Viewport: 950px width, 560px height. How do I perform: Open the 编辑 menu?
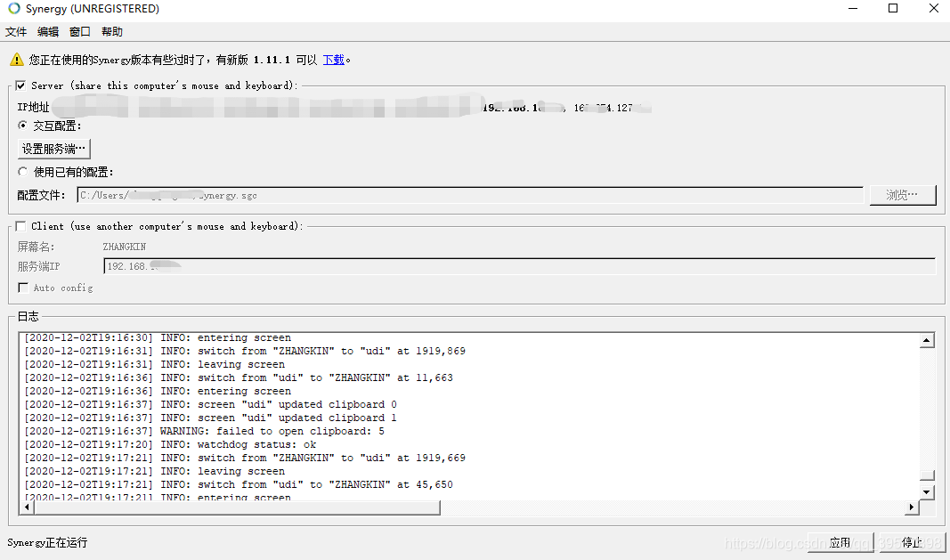click(48, 31)
